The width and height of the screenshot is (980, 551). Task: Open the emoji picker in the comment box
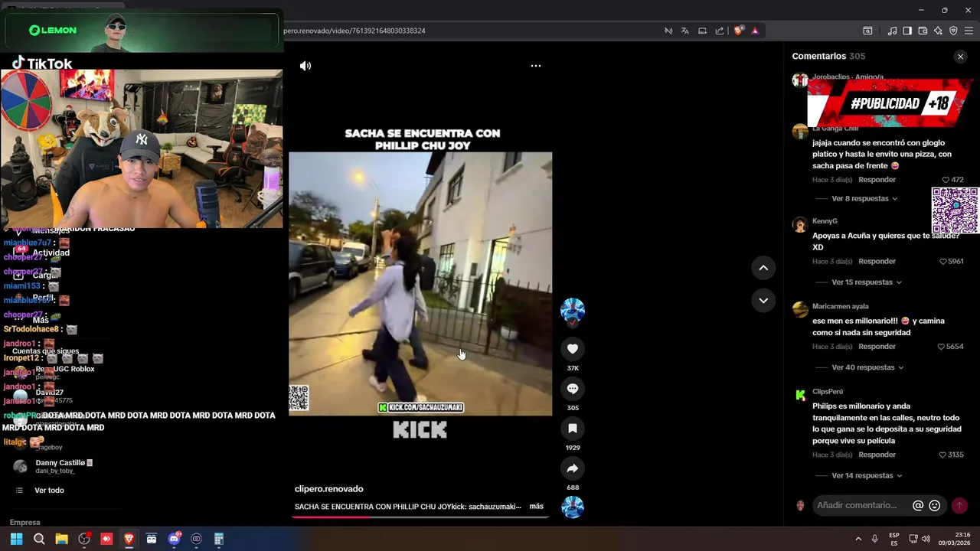(x=934, y=506)
